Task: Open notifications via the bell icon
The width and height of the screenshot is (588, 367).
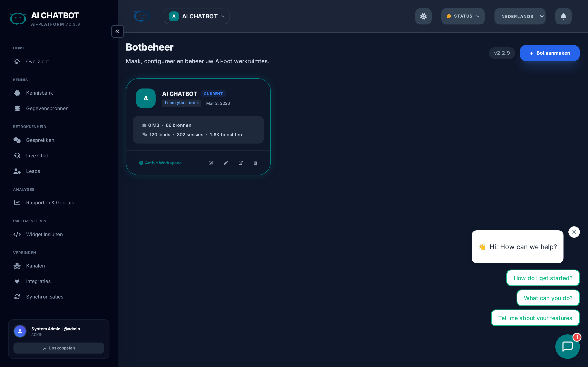Action: (x=563, y=16)
